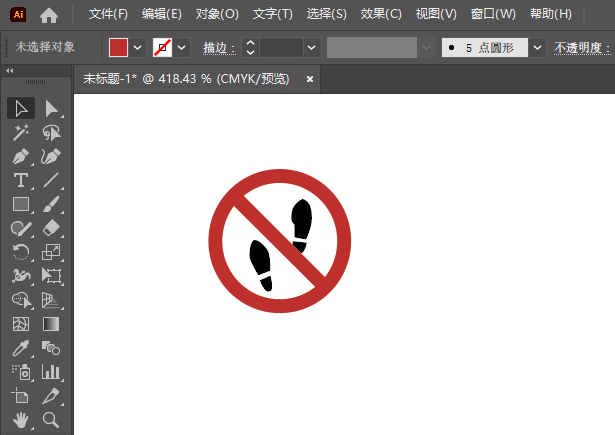
Task: Open the 效果(C) menu
Action: pyautogui.click(x=381, y=14)
